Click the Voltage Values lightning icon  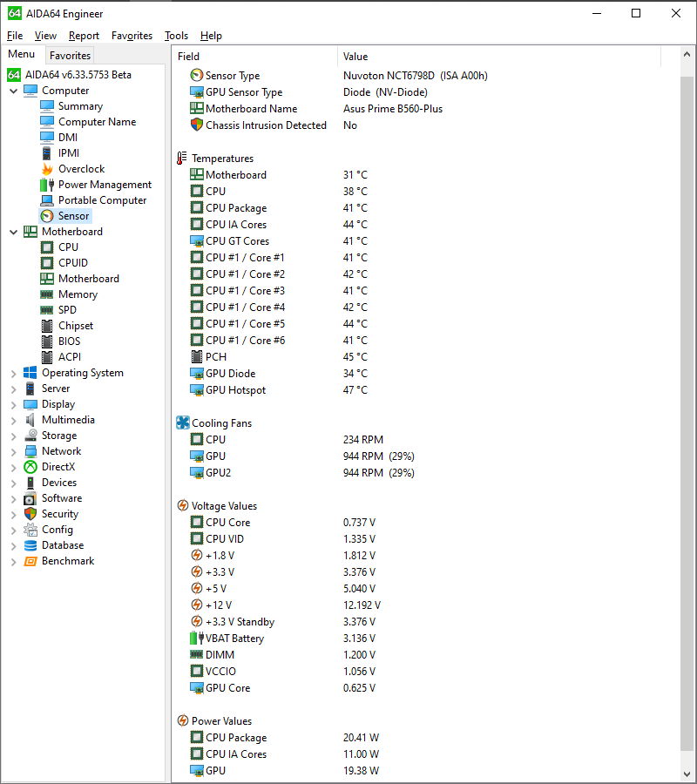(183, 506)
